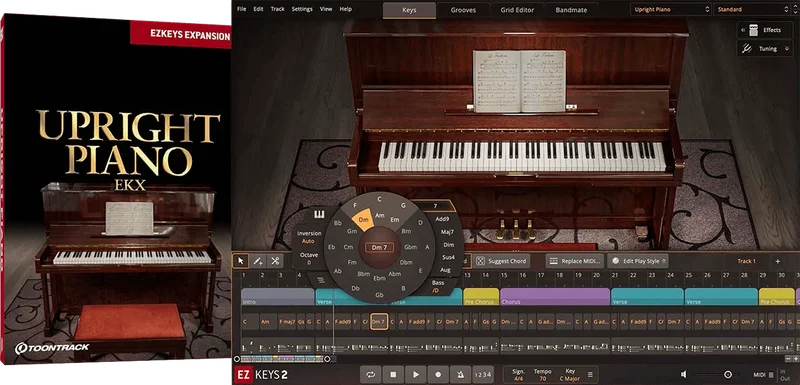Open the Help menu

click(x=345, y=9)
